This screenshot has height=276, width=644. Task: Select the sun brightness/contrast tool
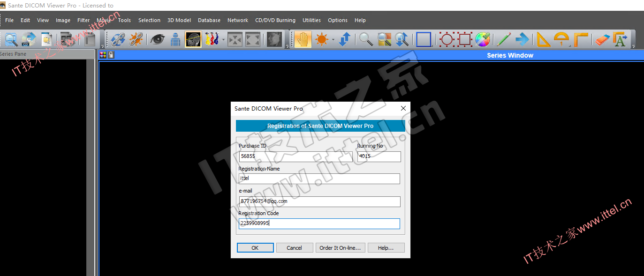tap(322, 39)
